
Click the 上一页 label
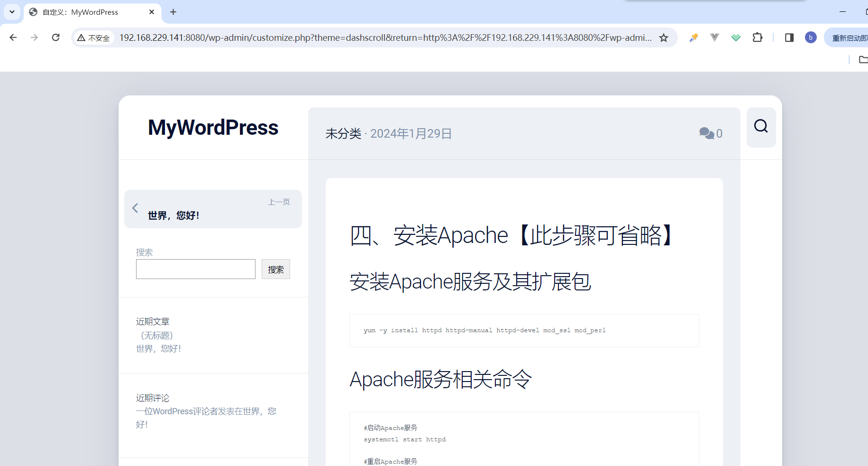coord(279,202)
